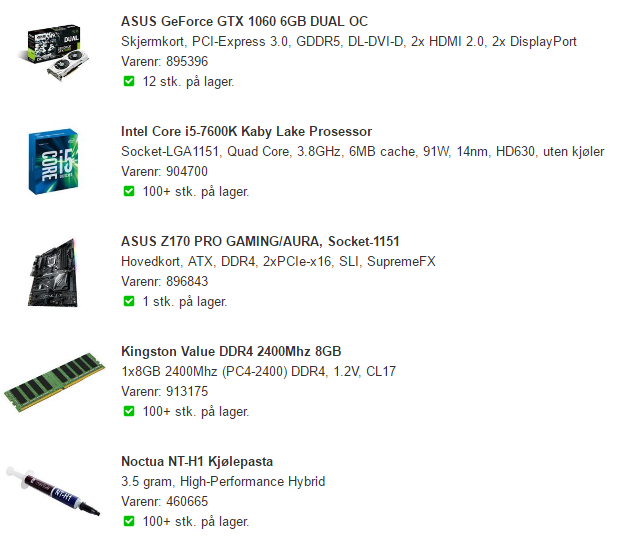Open the Intel Core i5 box thumbnail
Image resolution: width=618 pixels, height=542 pixels.
[53, 162]
